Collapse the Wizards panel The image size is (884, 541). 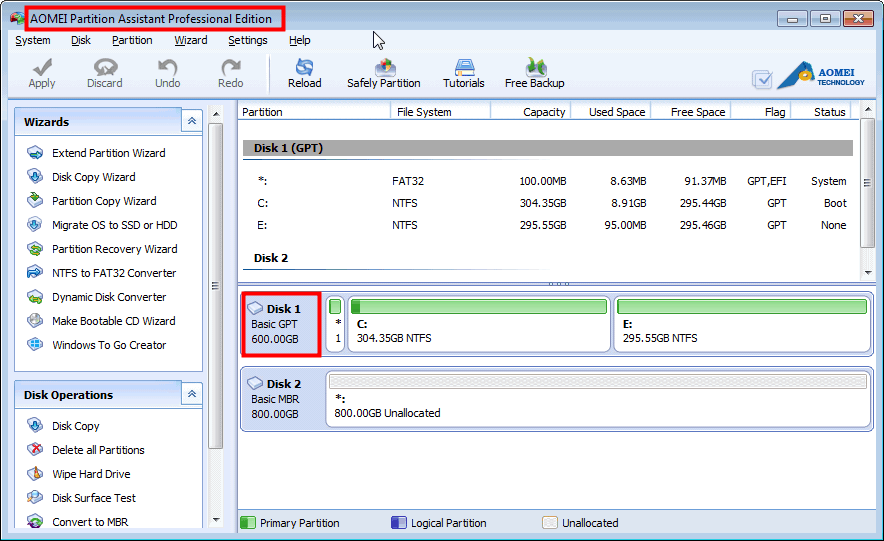pyautogui.click(x=192, y=121)
